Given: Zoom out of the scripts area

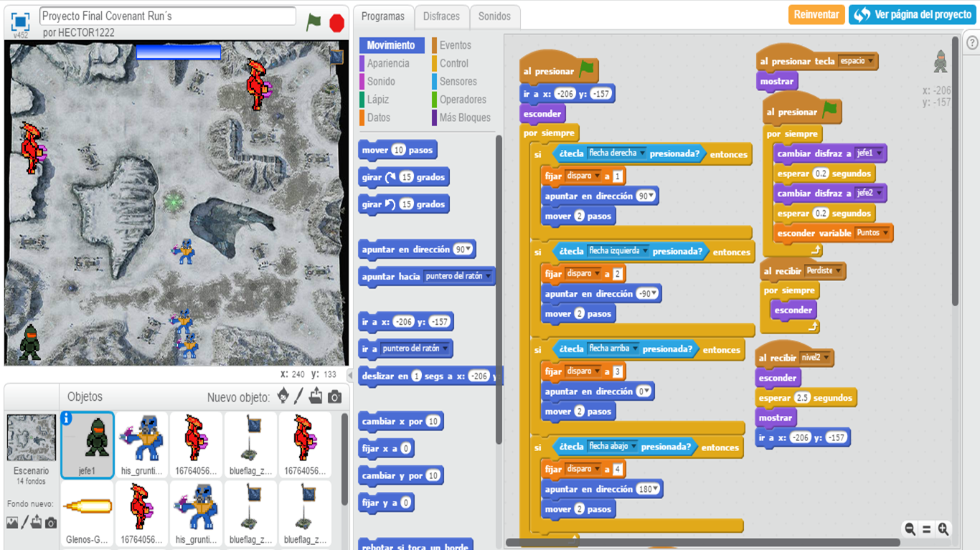Looking at the screenshot, I should [910, 529].
